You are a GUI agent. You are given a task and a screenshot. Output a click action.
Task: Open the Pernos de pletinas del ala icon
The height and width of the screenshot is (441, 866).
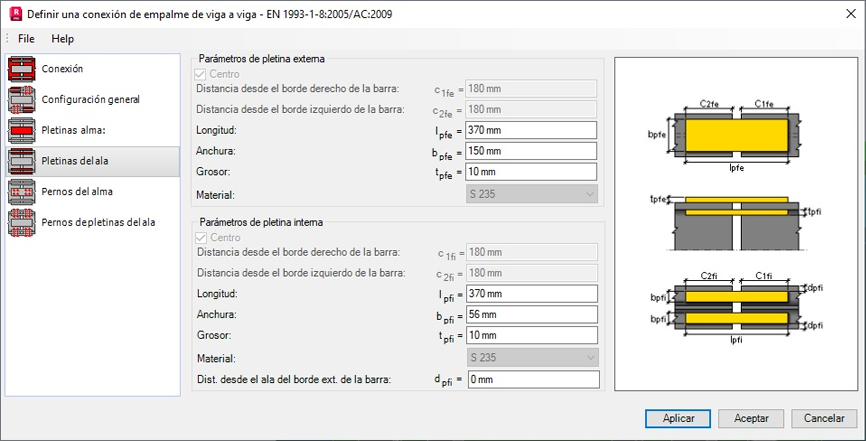tap(22, 222)
